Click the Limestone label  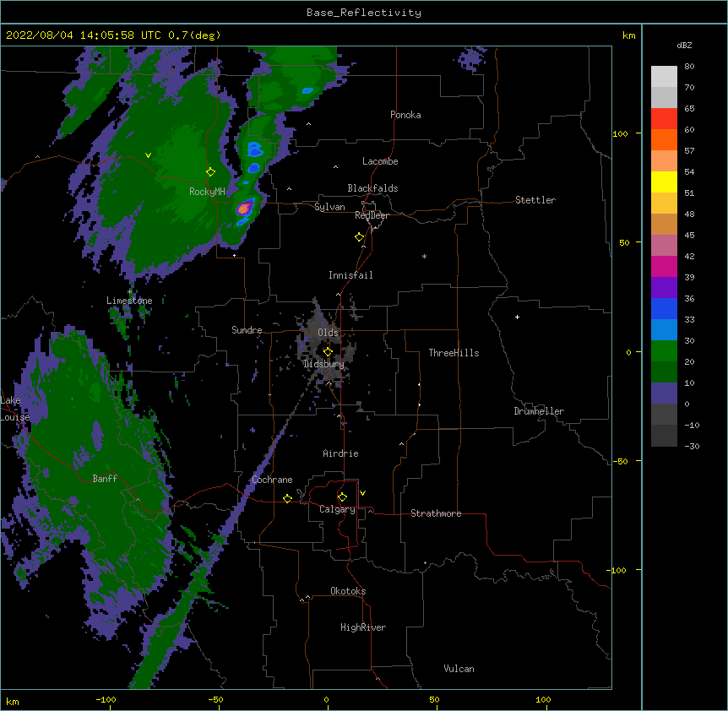129,301
